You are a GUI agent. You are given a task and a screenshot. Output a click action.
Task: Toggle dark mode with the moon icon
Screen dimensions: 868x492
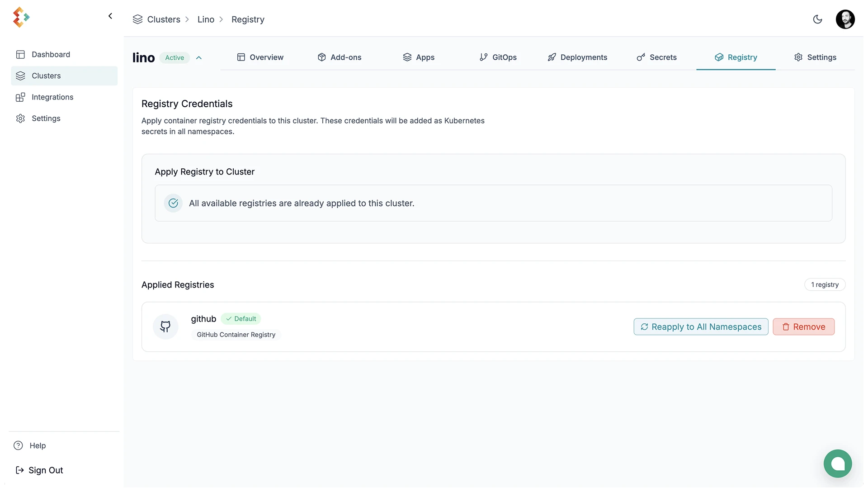click(x=817, y=19)
